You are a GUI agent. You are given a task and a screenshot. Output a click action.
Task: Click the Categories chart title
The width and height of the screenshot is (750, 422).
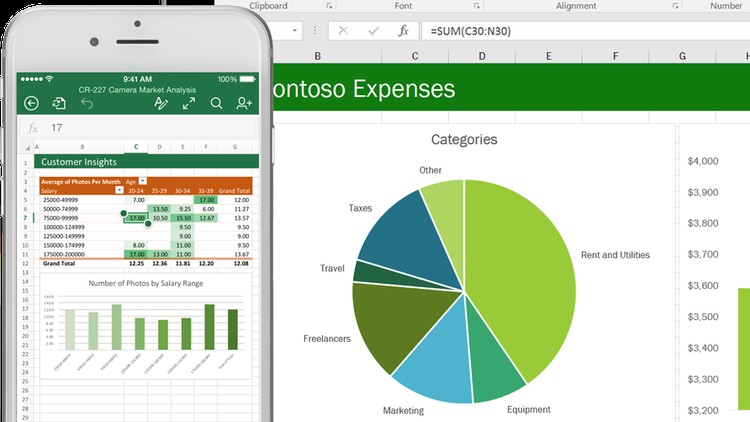(x=464, y=139)
